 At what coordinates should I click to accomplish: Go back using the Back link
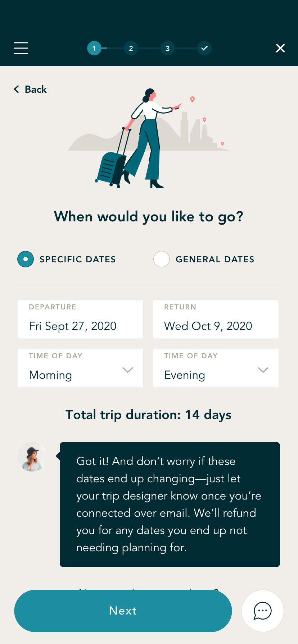pyautogui.click(x=36, y=89)
